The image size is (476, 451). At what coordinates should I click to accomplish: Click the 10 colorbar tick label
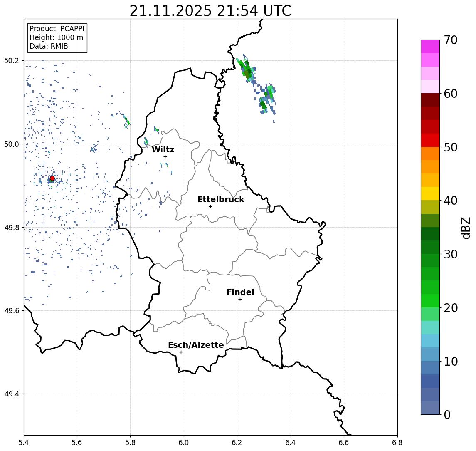click(451, 362)
